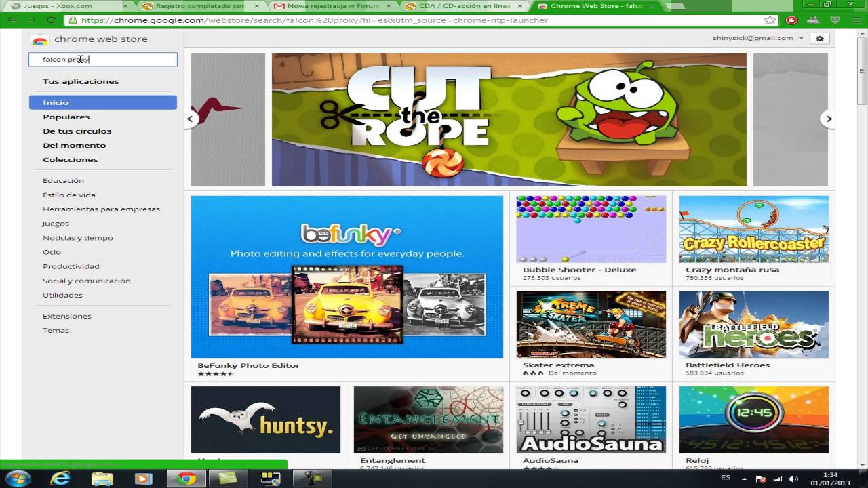This screenshot has height=488, width=868.
Task: Open the Temas section
Action: [56, 330]
